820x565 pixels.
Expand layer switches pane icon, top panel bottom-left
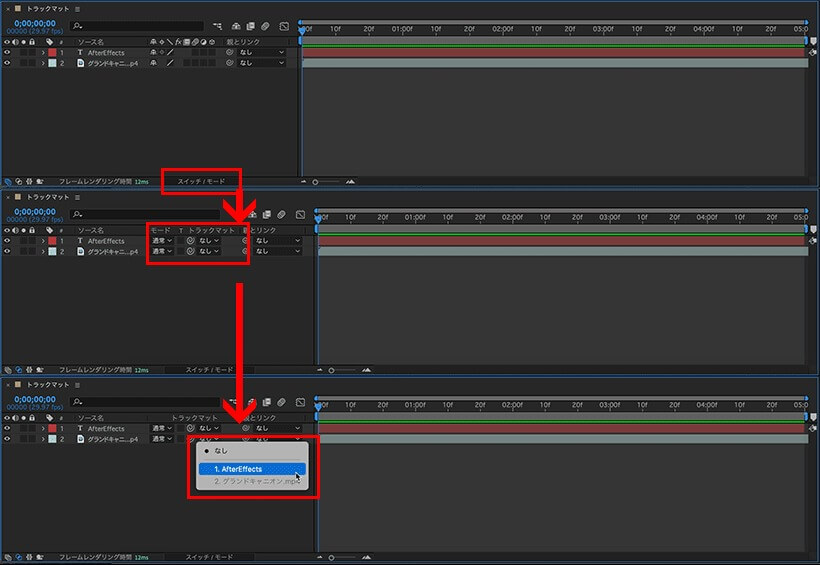pyautogui.click(x=8, y=182)
